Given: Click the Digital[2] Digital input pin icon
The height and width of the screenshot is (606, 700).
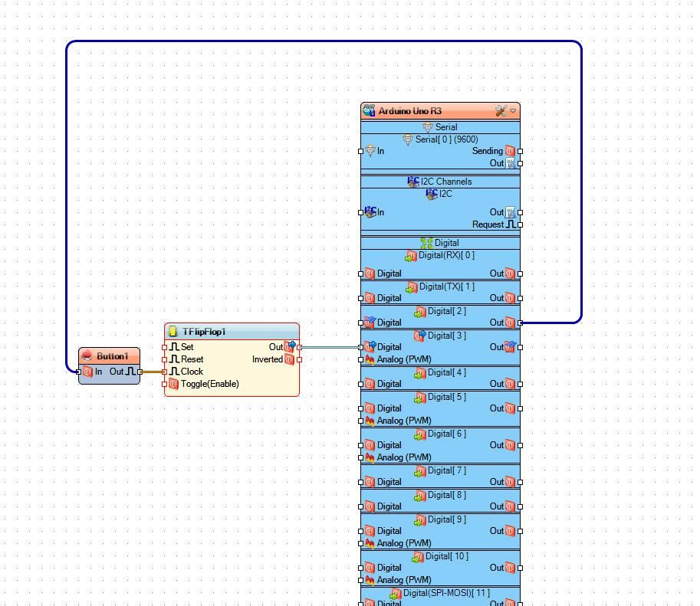Looking at the screenshot, I should pyautogui.click(x=370, y=323).
